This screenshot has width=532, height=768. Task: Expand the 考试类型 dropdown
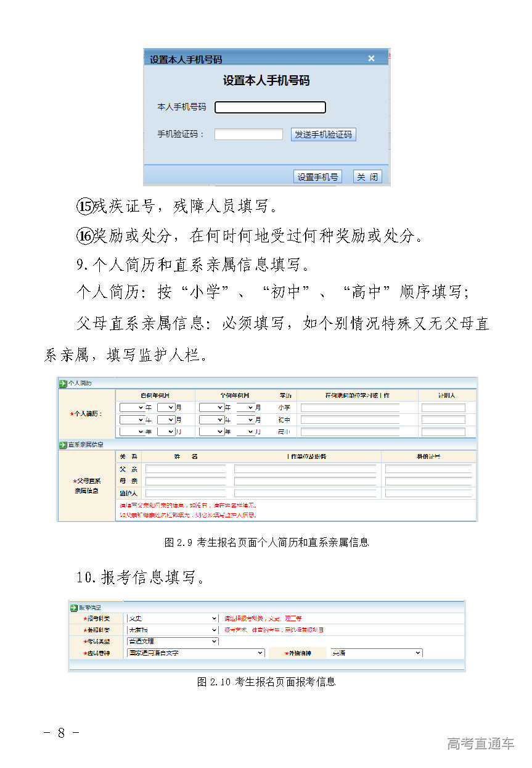[x=172, y=642]
